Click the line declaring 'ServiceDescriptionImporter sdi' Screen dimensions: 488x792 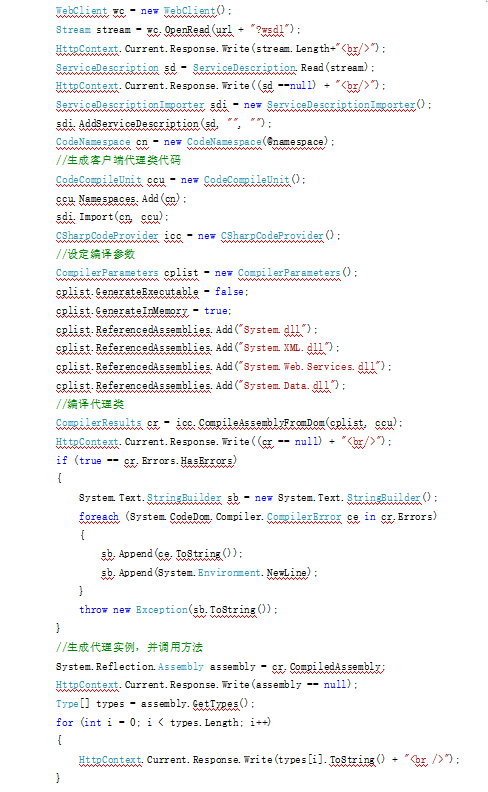[244, 105]
